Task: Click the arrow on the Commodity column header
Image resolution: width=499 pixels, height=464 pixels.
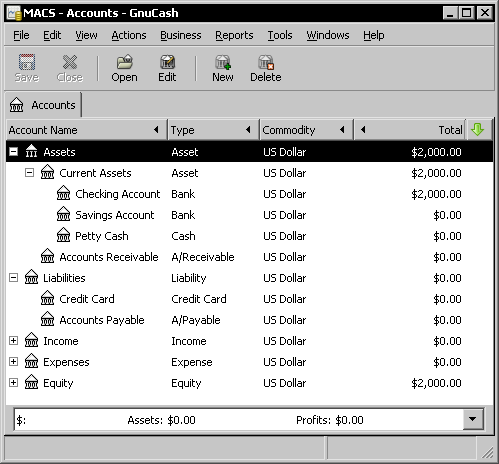Action: pos(342,130)
